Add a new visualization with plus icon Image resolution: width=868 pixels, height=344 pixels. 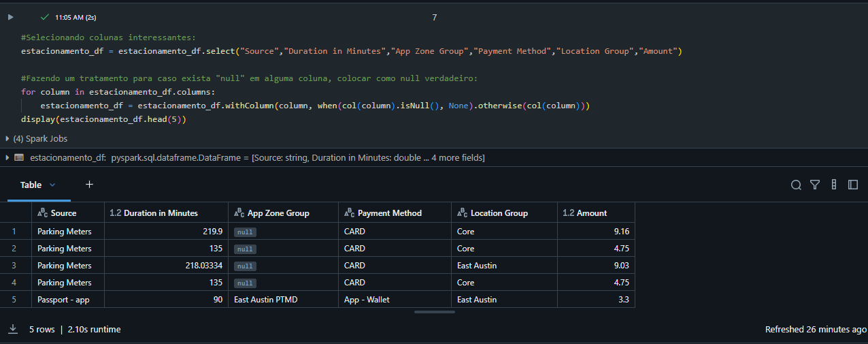click(x=89, y=185)
